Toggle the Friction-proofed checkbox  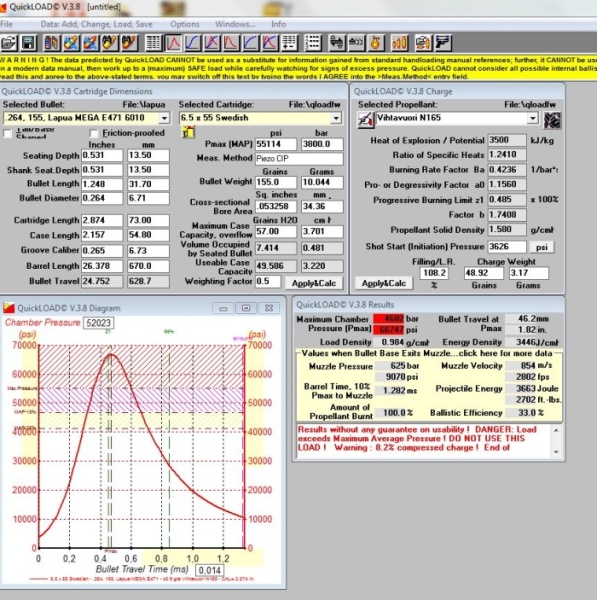pyautogui.click(x=94, y=133)
